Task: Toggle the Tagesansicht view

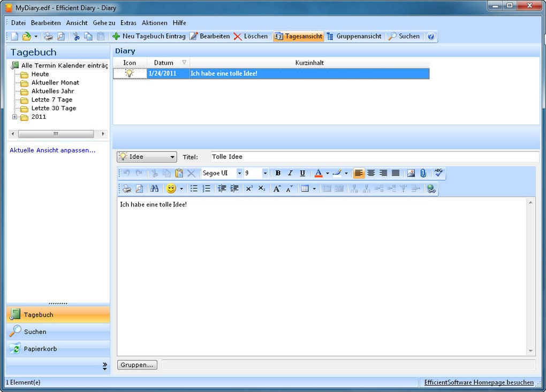Action: click(298, 36)
